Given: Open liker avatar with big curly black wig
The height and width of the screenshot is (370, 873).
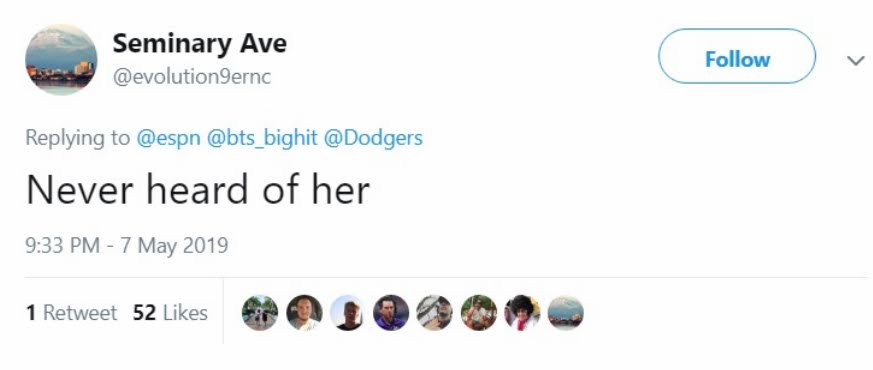Looking at the screenshot, I should tap(522, 313).
